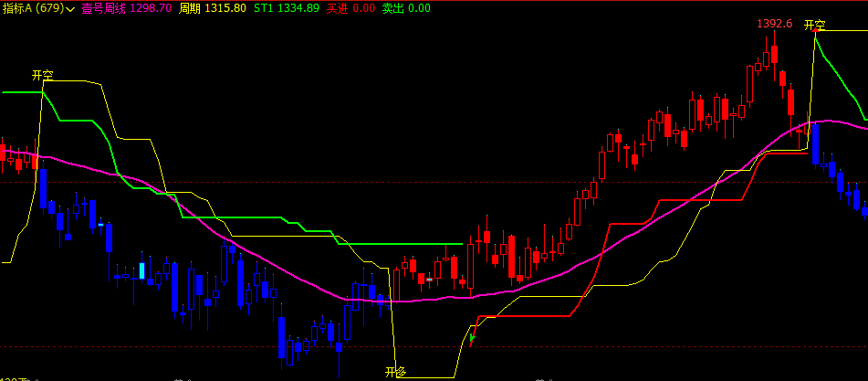Click the 开空 signal label above the first blue candle

click(x=43, y=75)
